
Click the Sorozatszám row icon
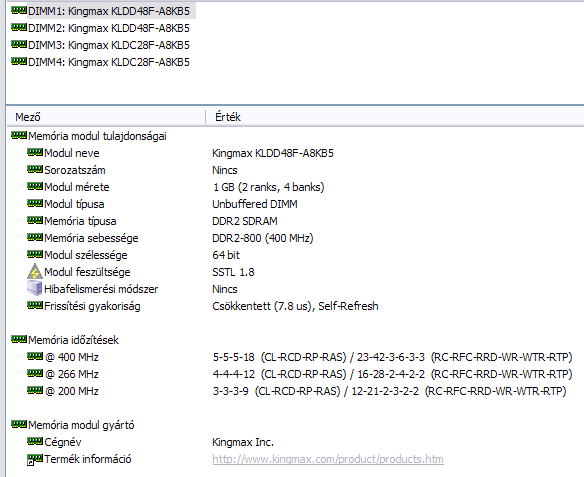click(x=35, y=169)
